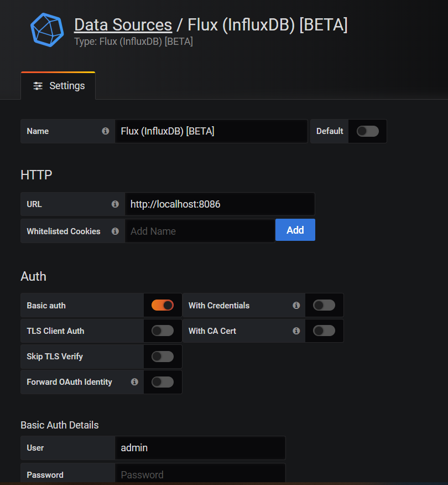Click the info icon next to URL
This screenshot has width=448, height=485.
[115, 204]
